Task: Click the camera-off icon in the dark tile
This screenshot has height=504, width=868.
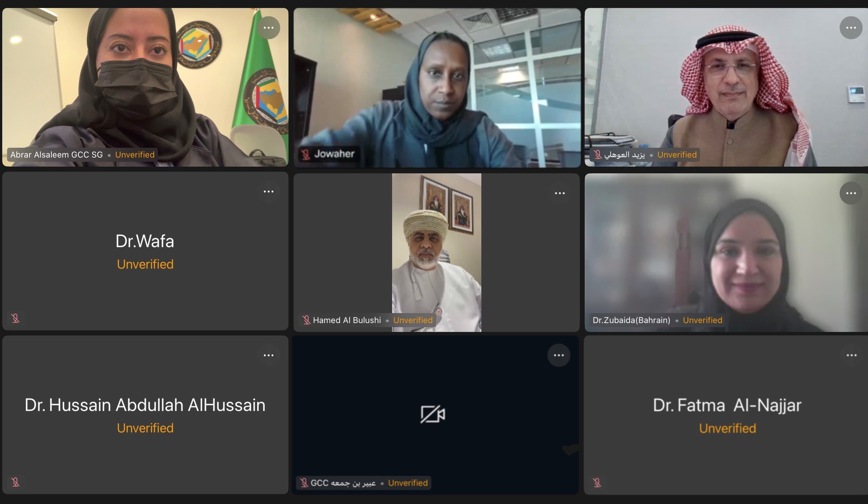Action: 433,414
